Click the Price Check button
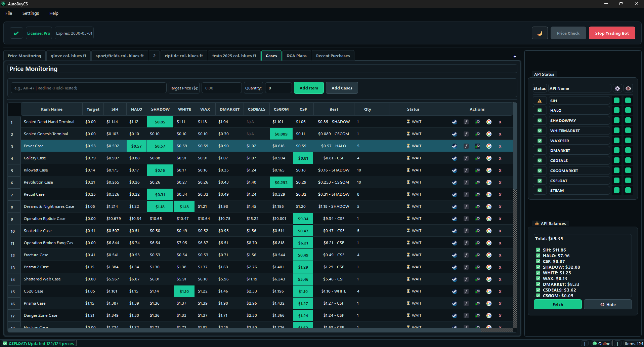Screen dimensions: 644x347 point(568,33)
